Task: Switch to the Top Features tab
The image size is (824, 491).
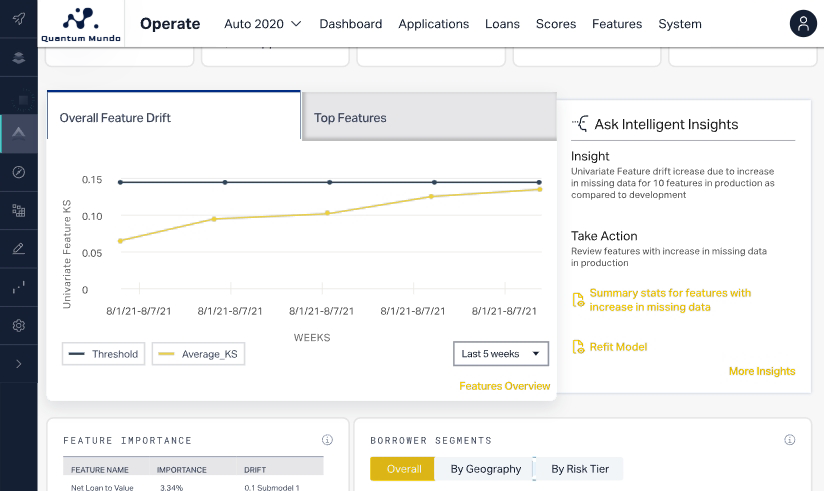Action: [428, 117]
